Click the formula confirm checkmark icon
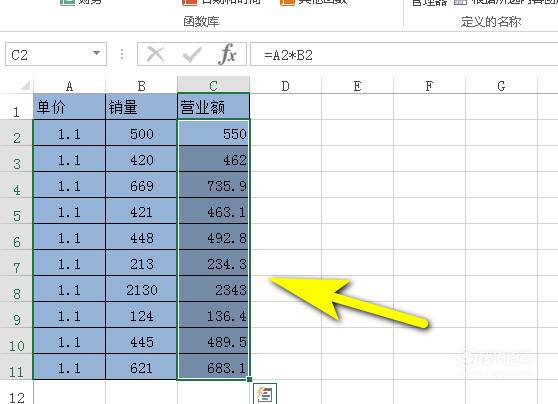 click(192, 55)
